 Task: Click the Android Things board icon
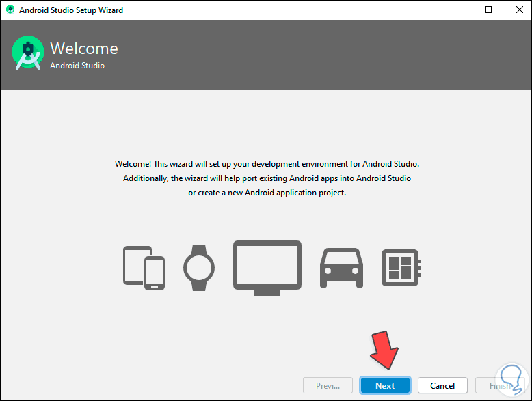[401, 268]
